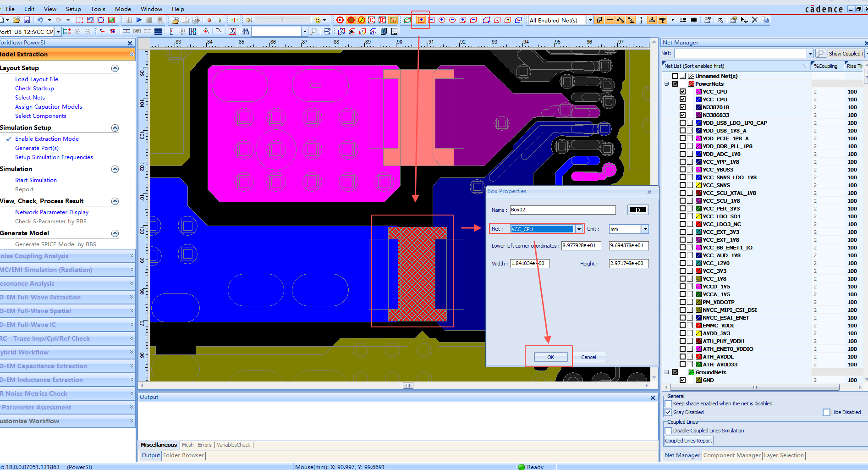This screenshot has width=868, height=470.
Task: Toggle the N3387018 net checkbox
Action: point(683,107)
